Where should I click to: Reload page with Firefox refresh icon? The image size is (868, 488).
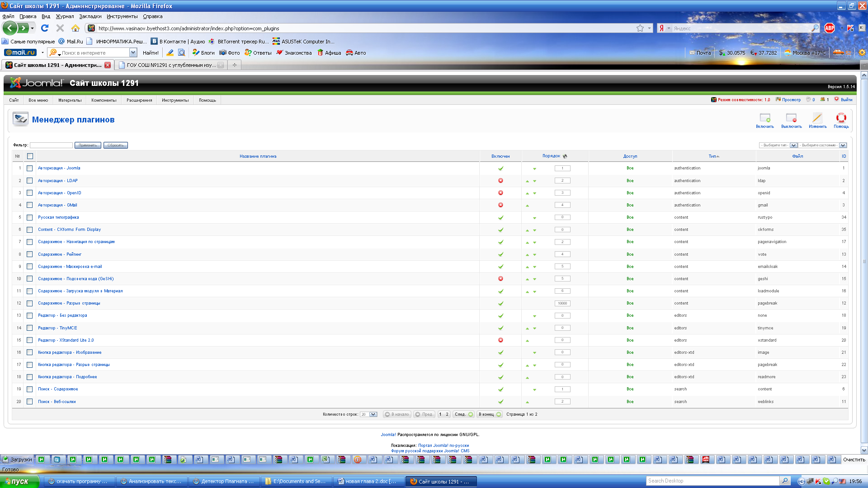[x=45, y=28]
